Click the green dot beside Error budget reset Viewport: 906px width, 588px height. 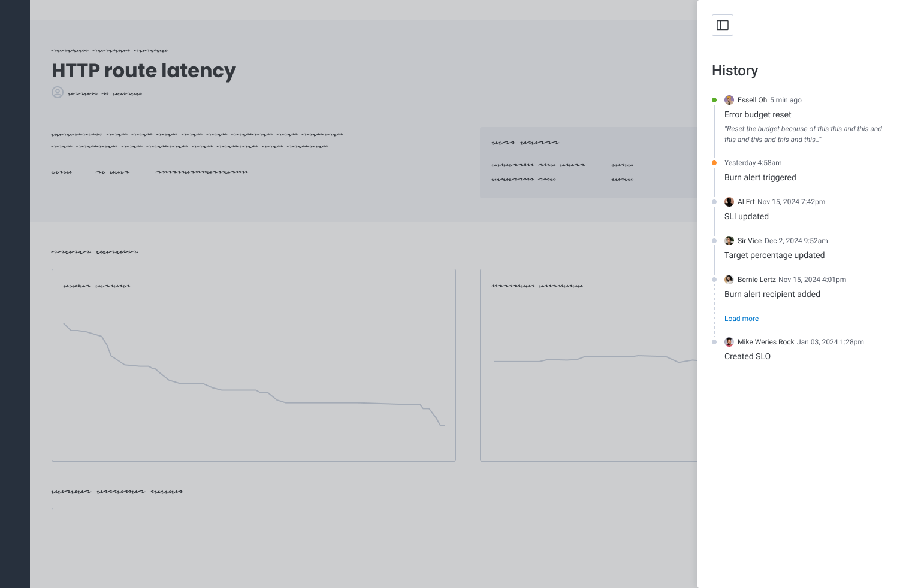[x=714, y=100]
